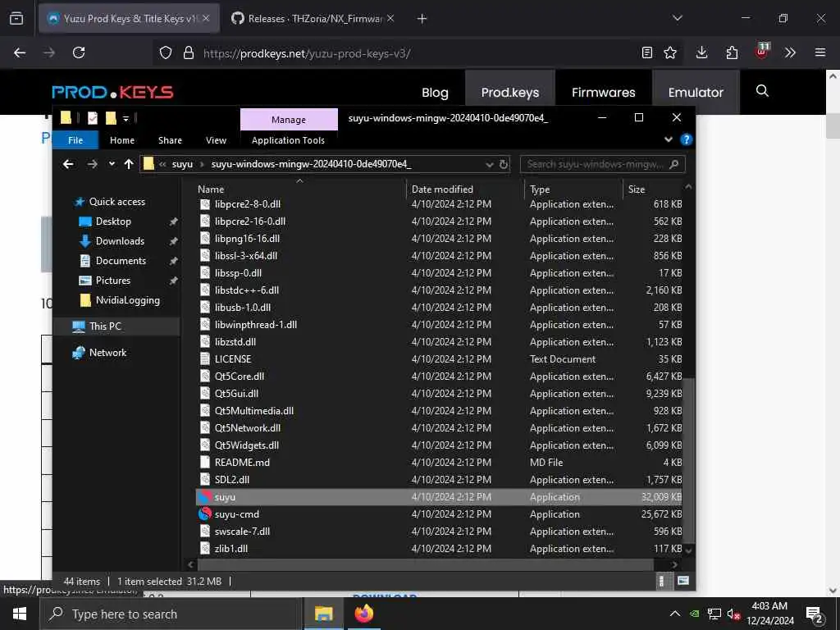
Task: Open the File ribbon menu
Action: [75, 140]
